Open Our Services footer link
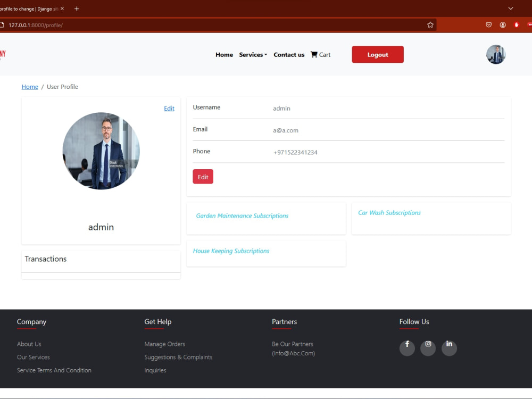 tap(33, 358)
